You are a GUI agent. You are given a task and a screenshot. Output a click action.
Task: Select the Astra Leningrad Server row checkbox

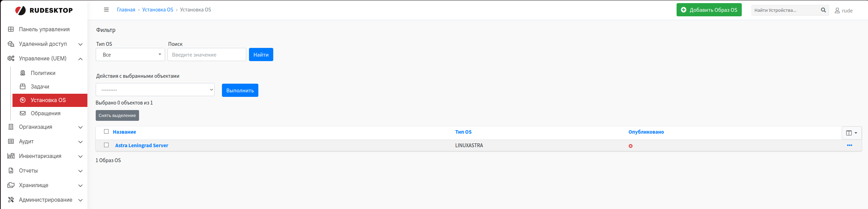tap(106, 145)
